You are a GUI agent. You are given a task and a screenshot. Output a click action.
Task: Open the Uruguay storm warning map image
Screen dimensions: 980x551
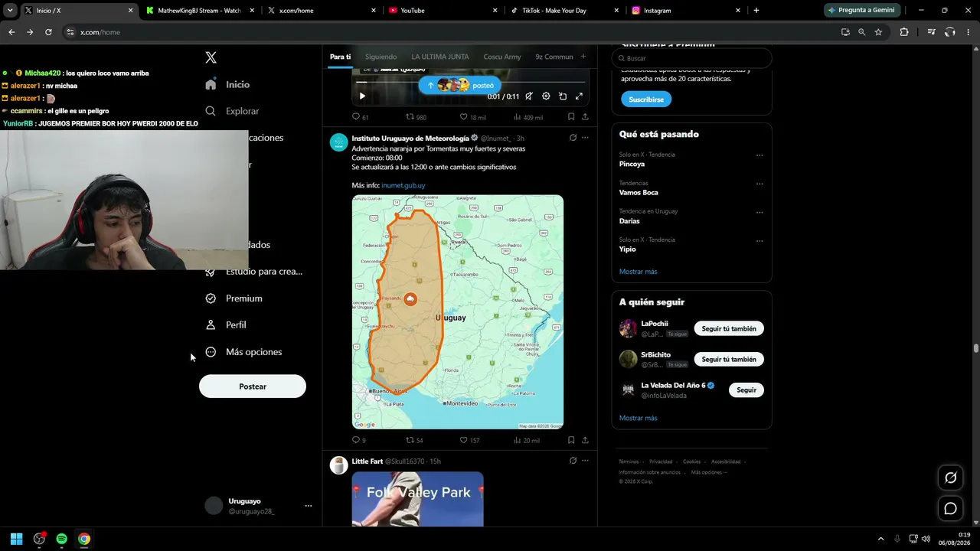[458, 312]
